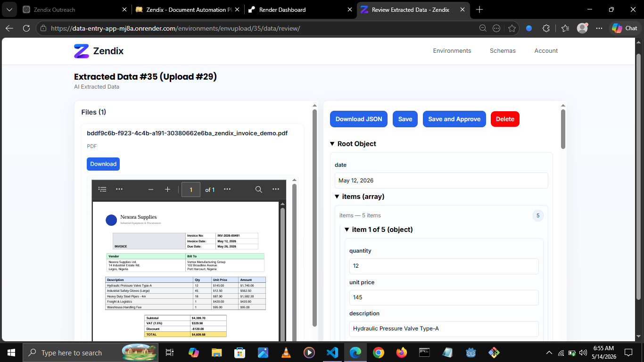
Task: Zoom out the PDF with minus icon
Action: (151, 189)
